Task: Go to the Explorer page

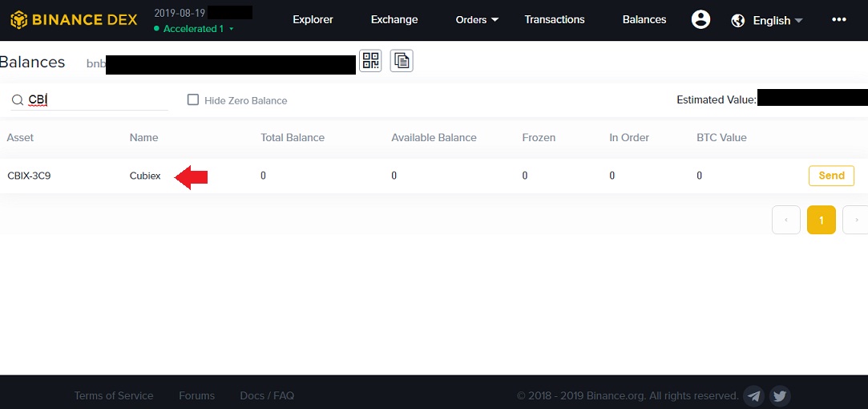Action: pyautogui.click(x=313, y=19)
